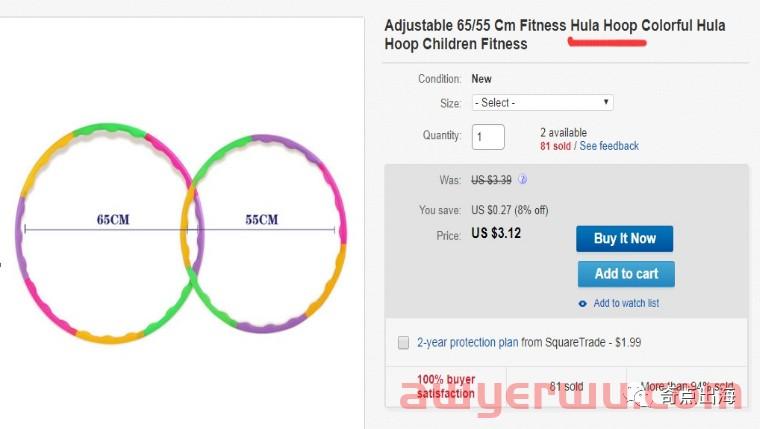Click the red 81 sold link
Screen dimensions: 760x429
[x=555, y=146]
